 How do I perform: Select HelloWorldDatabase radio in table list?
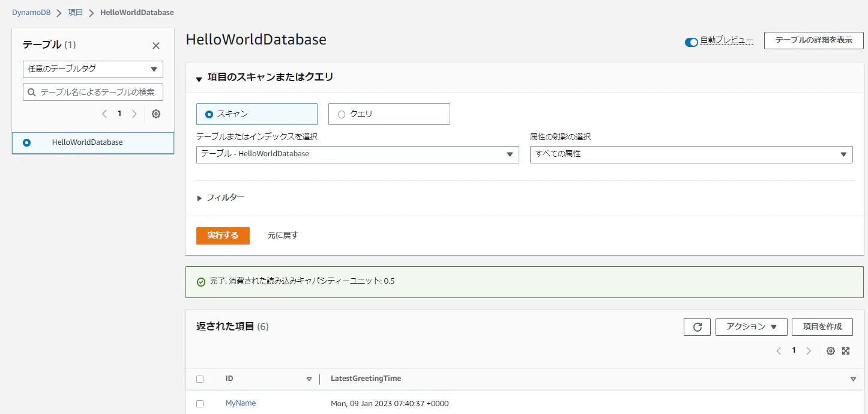26,143
